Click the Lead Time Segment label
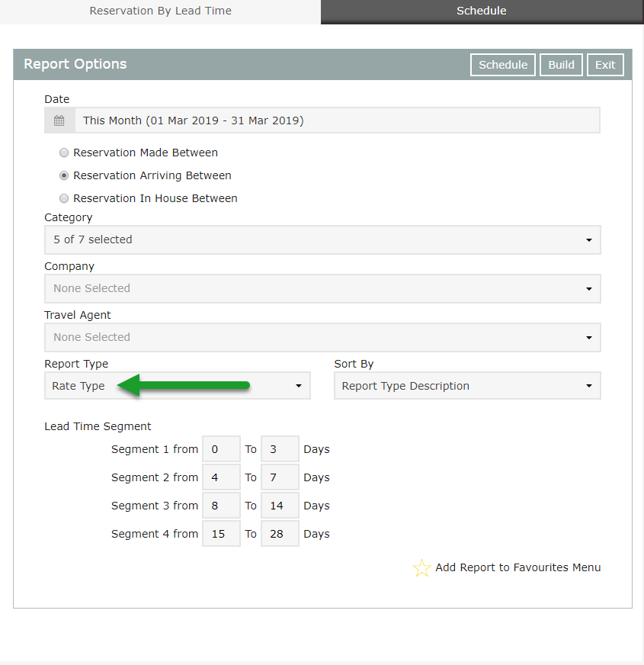644x665 pixels. pyautogui.click(x=98, y=426)
